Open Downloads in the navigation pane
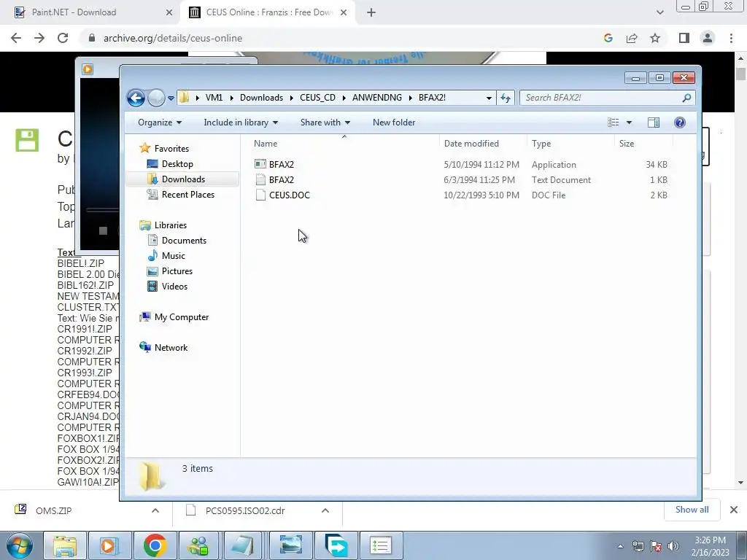The image size is (747, 560). pyautogui.click(x=183, y=179)
